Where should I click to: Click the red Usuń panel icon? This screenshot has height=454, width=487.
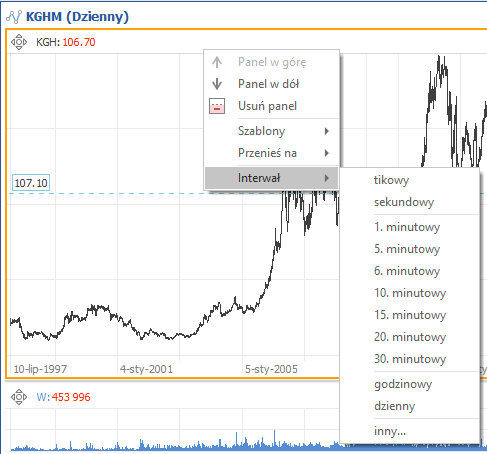217,106
